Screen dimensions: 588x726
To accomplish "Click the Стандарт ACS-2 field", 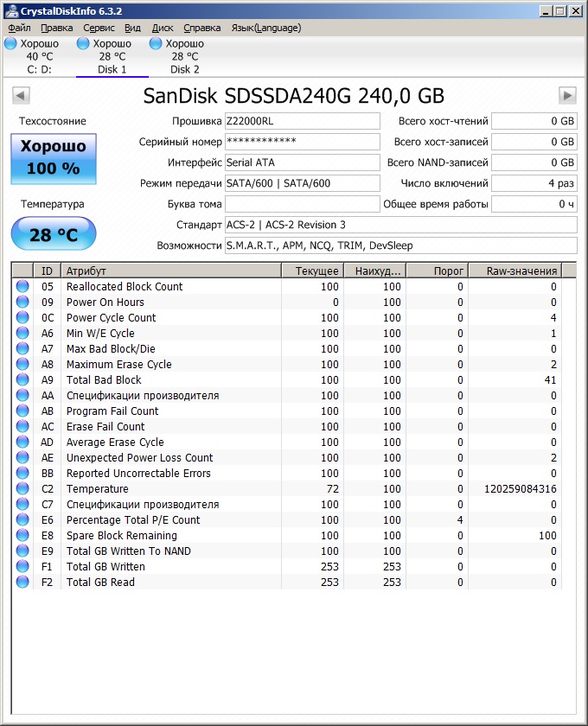I will (x=401, y=225).
